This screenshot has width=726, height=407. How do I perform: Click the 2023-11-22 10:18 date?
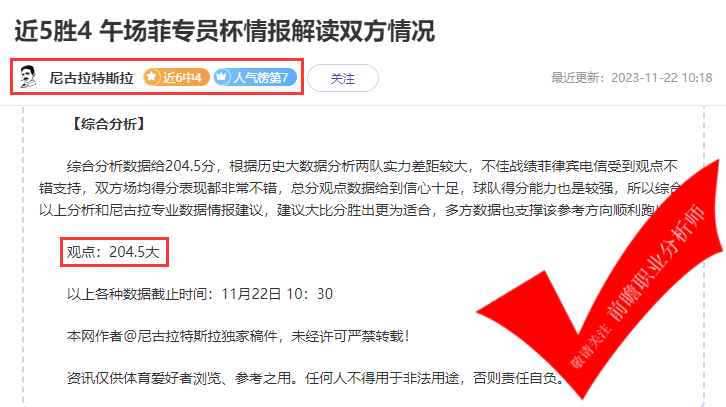coord(662,78)
